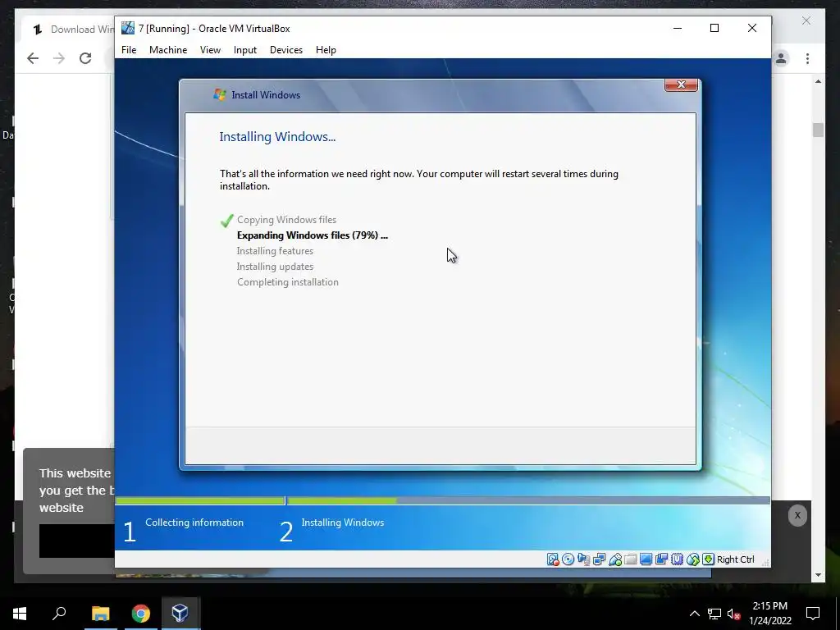Dismiss the cookie banner with the round X
Screen dimensions: 840x630
[x=797, y=515]
